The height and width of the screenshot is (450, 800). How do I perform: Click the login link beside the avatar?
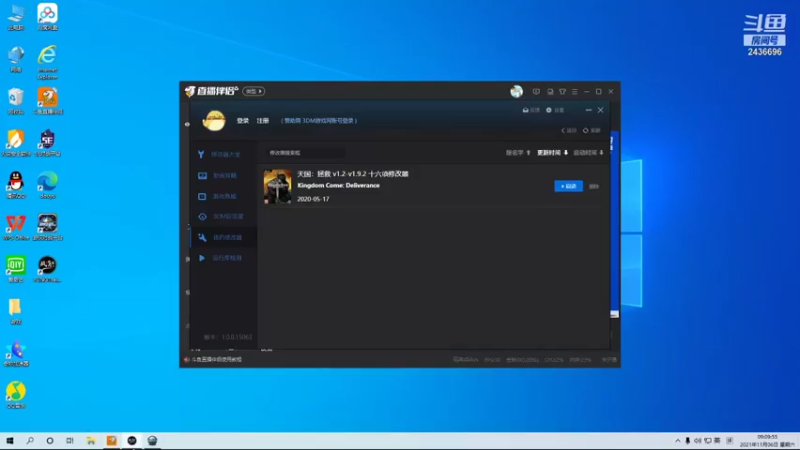242,121
